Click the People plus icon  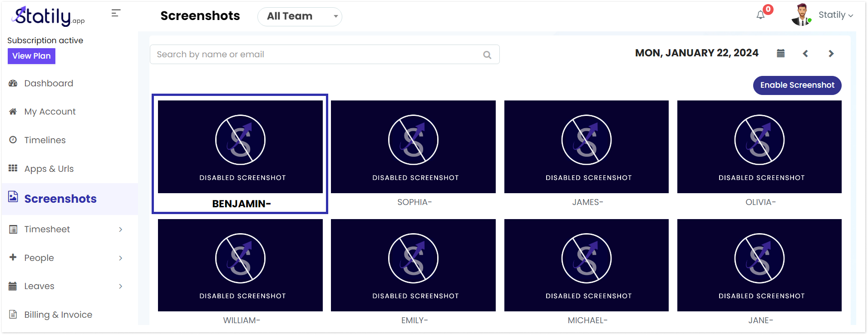13,257
